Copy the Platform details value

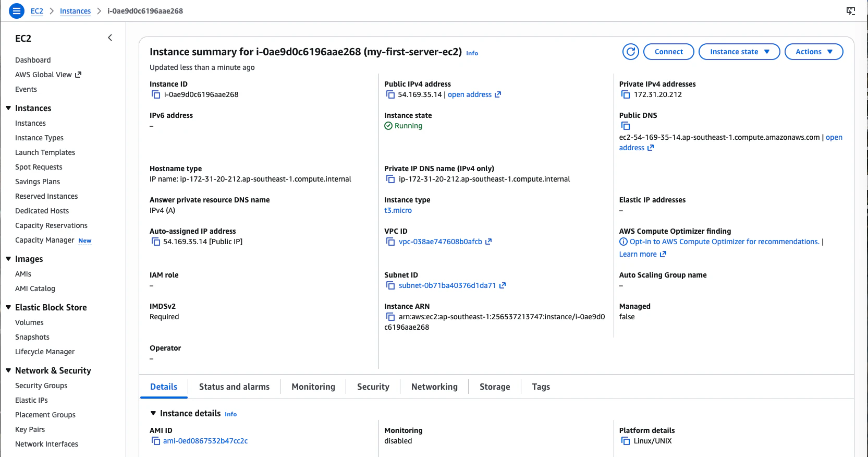[626, 441]
